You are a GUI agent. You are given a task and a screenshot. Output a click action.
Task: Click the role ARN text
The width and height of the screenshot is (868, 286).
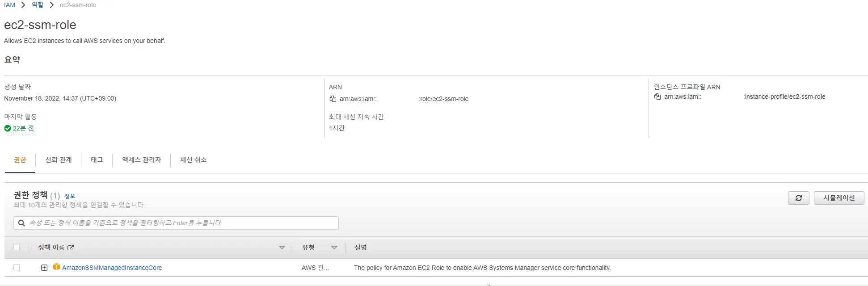coord(404,99)
